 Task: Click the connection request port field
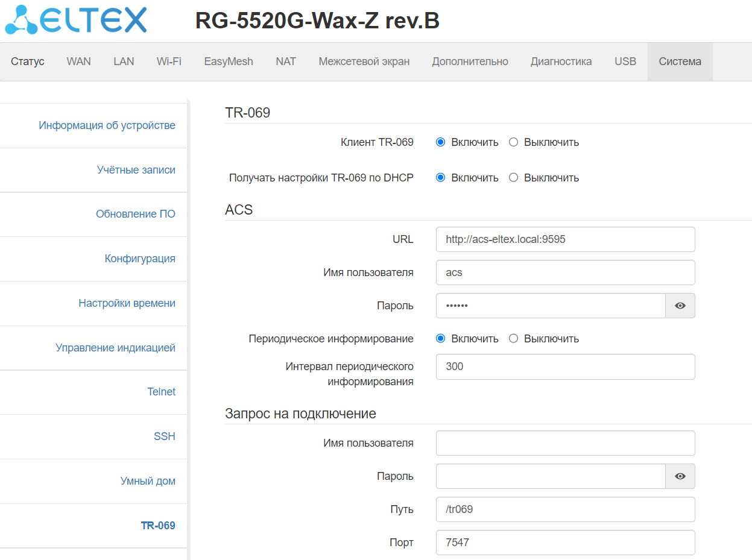click(x=565, y=543)
